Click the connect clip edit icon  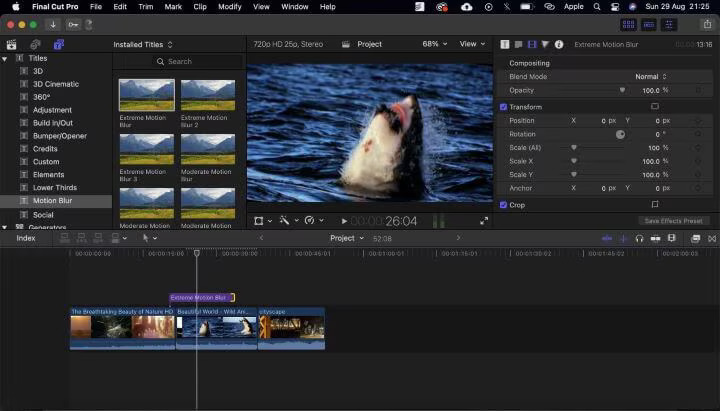(x=65, y=238)
